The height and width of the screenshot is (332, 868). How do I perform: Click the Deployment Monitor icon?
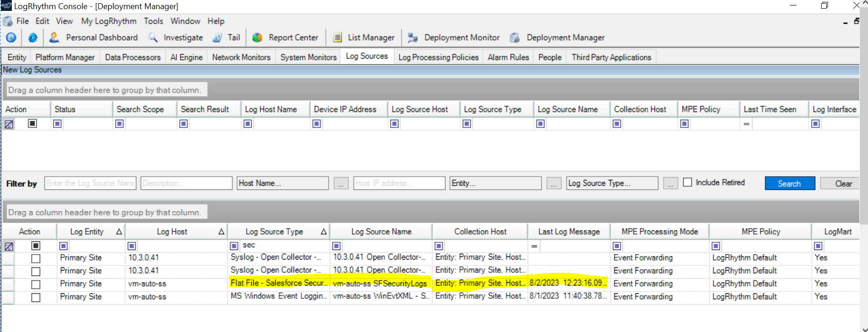(413, 38)
